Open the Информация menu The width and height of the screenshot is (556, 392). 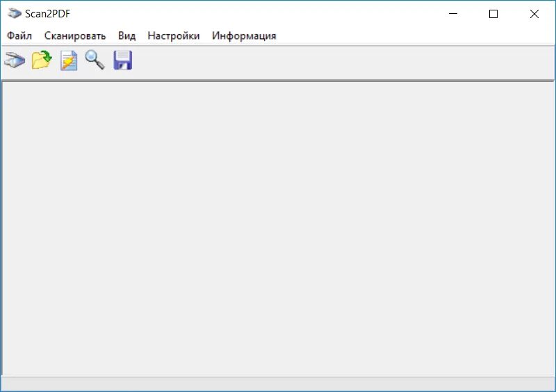click(244, 36)
